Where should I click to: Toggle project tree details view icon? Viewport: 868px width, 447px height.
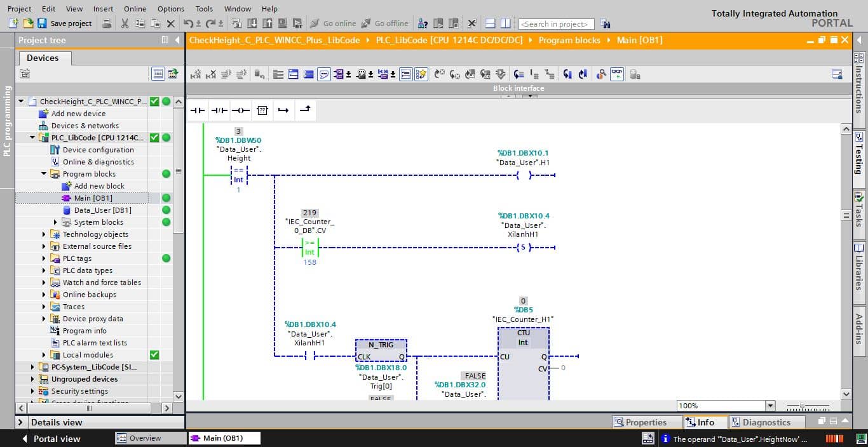pos(158,74)
